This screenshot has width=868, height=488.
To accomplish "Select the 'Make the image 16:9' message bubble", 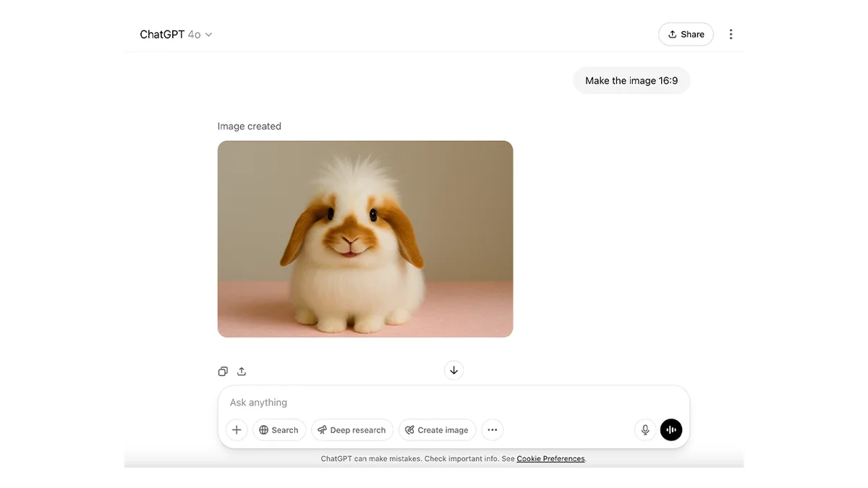I will (x=631, y=81).
